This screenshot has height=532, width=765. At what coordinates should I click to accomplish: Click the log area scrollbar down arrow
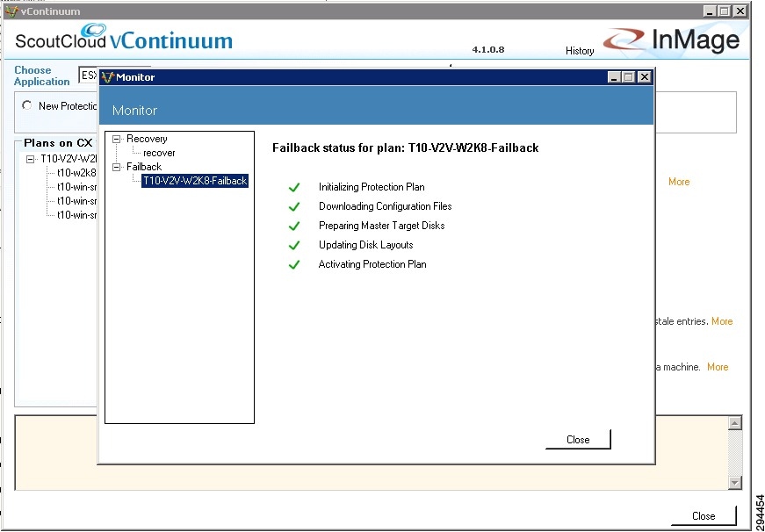(735, 482)
